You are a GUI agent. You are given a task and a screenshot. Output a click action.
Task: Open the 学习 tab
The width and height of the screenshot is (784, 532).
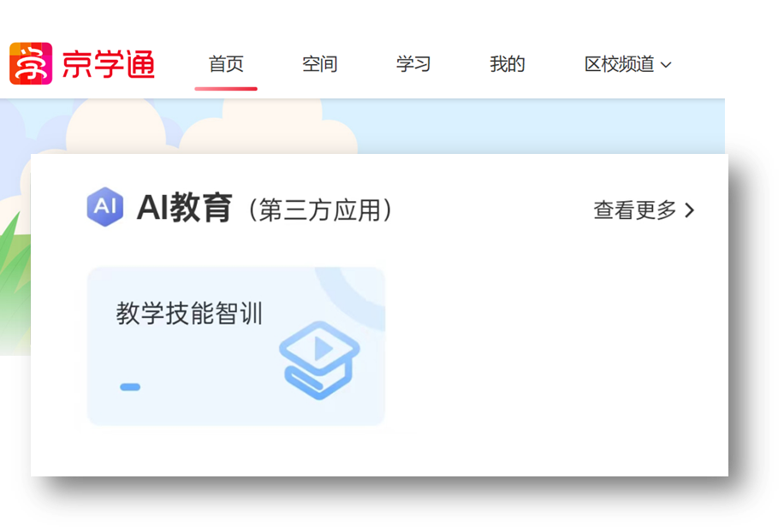(x=413, y=64)
